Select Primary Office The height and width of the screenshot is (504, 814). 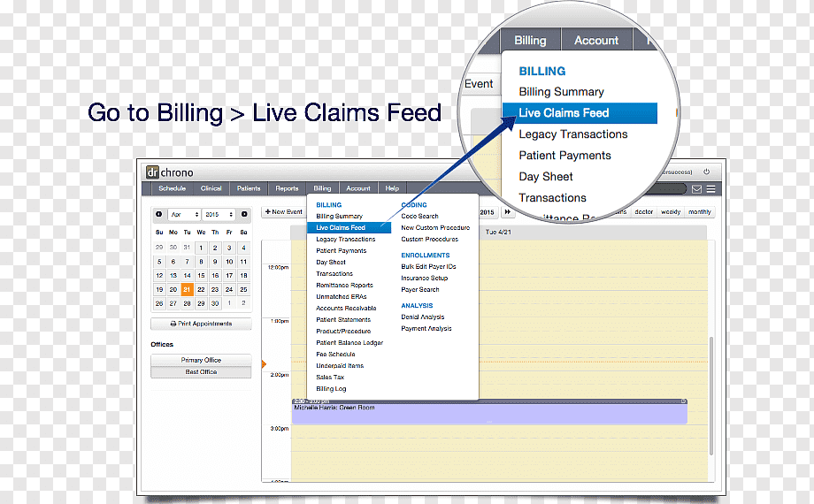click(201, 360)
